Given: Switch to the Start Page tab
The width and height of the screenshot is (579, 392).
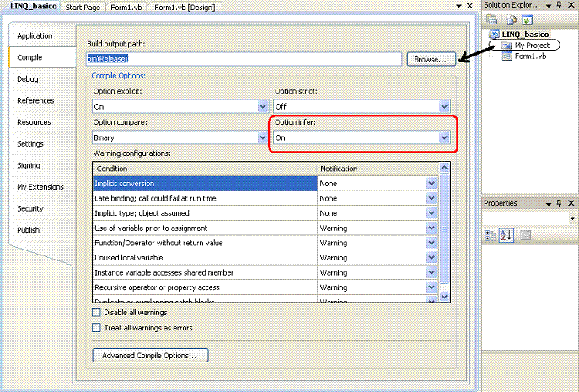Looking at the screenshot, I should tap(83, 7).
